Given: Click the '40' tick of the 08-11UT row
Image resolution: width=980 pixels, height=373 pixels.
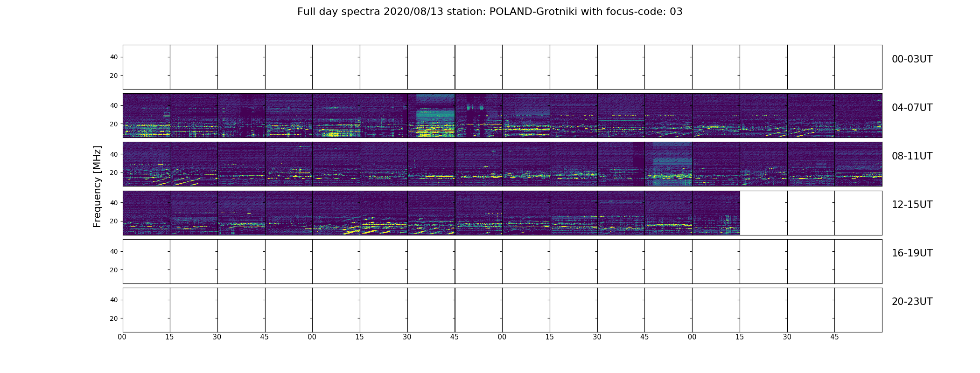Looking at the screenshot, I should (x=114, y=154).
